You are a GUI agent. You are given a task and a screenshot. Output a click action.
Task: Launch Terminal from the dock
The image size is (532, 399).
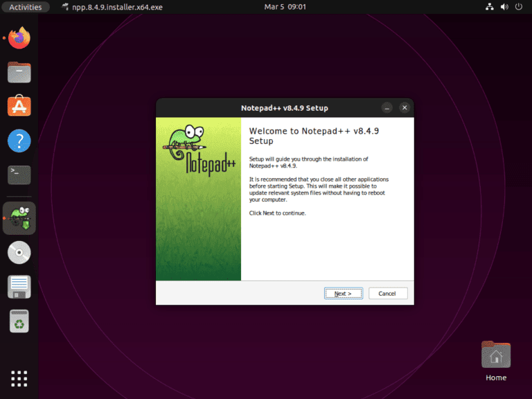[x=19, y=175]
